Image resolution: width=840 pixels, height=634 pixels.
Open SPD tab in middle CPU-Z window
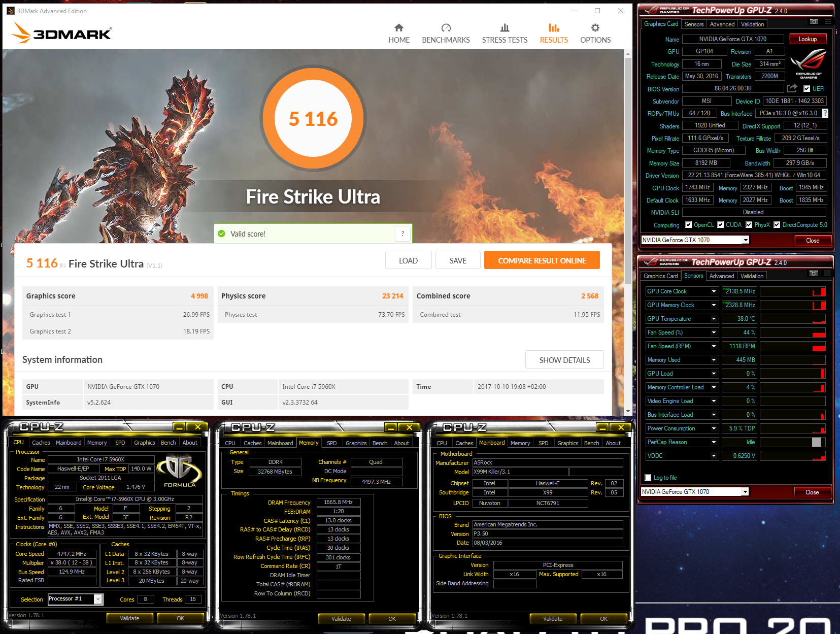click(332, 443)
